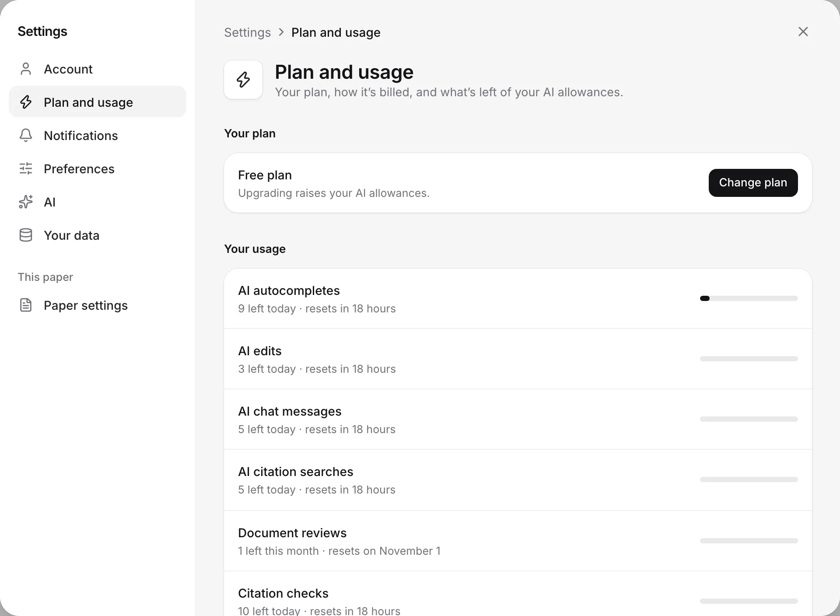The image size is (840, 616).
Task: Close the settings dialog with the X
Action: point(803,31)
